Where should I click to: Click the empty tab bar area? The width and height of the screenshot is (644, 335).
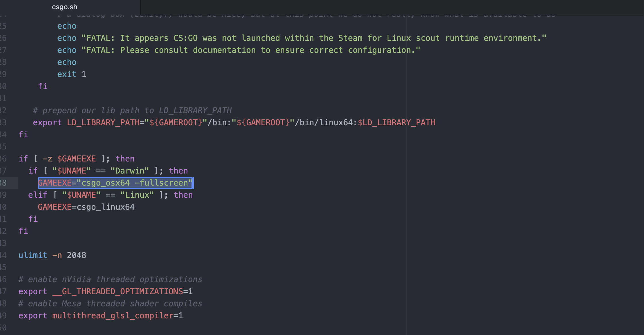point(392,7)
